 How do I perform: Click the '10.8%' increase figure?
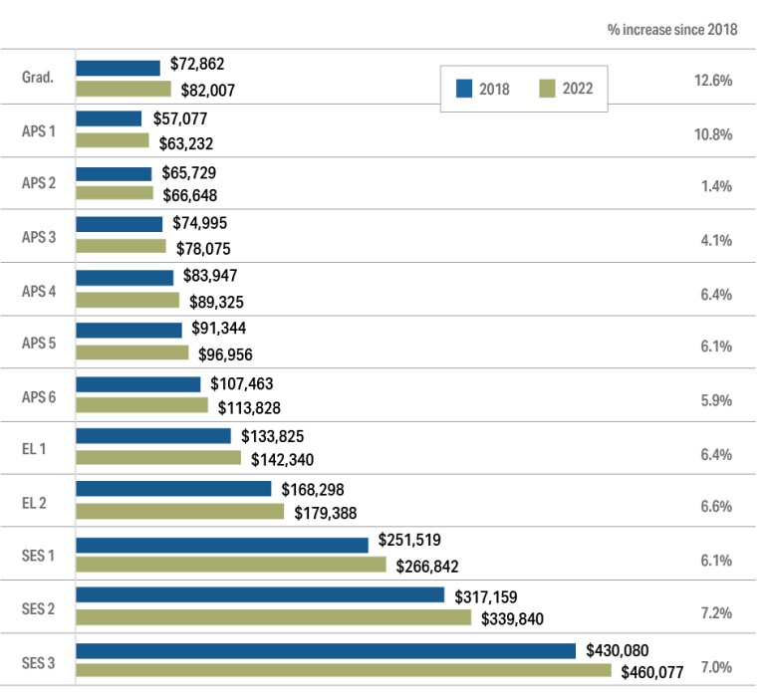click(713, 134)
